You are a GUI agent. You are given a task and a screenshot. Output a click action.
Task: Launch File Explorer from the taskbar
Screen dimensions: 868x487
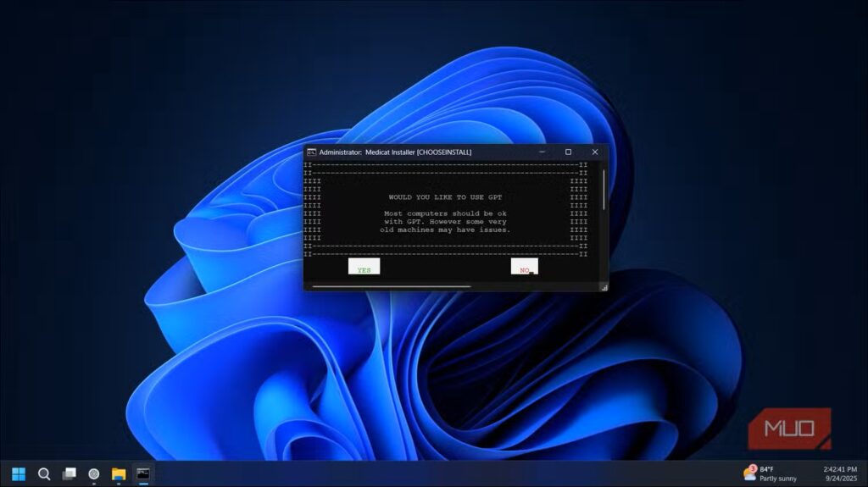pos(119,473)
